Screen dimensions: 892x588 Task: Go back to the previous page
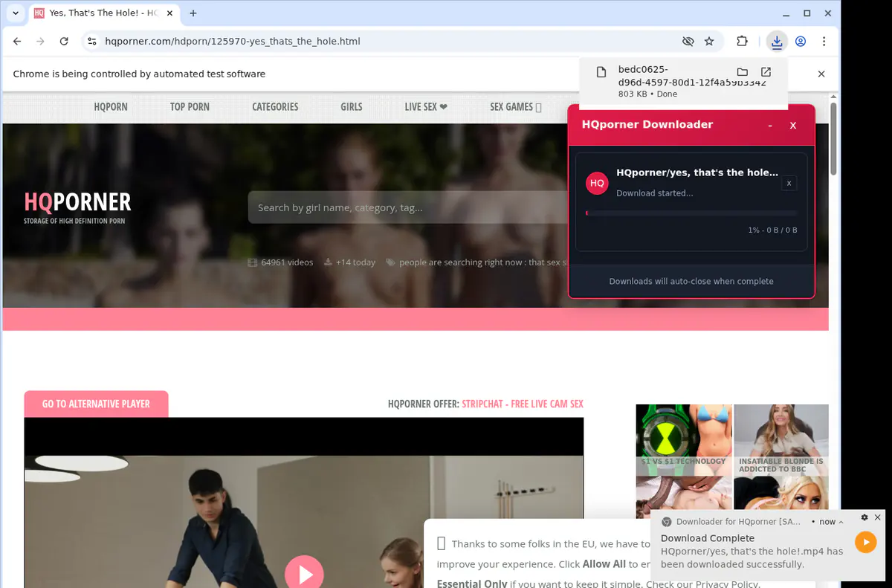[x=17, y=42]
